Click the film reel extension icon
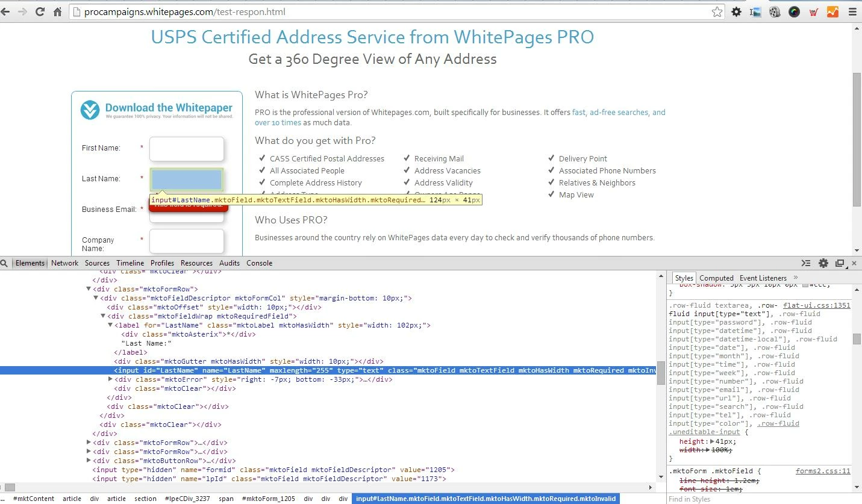The width and height of the screenshot is (862, 504). click(775, 11)
